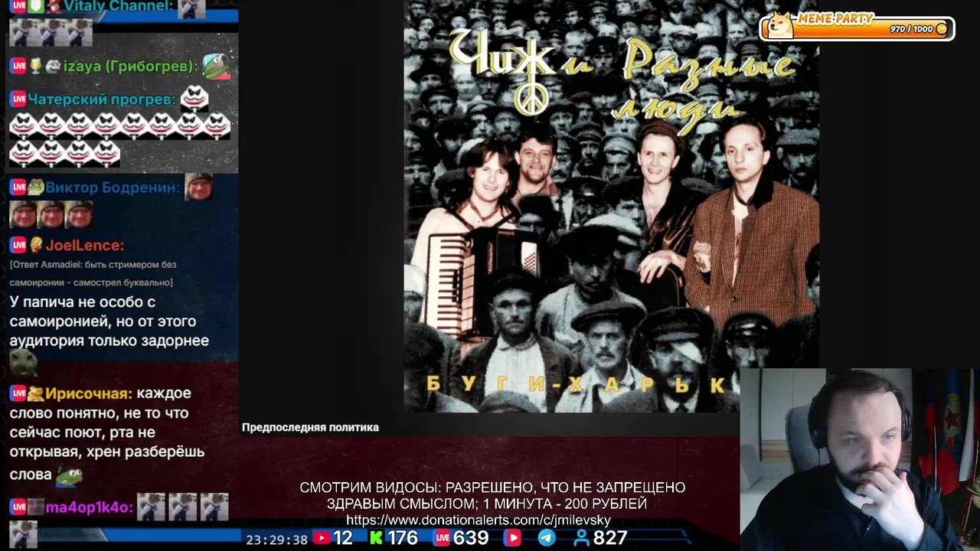980x551 pixels.
Task: Click the cat badge beside Ирисочная
Action: tap(36, 393)
